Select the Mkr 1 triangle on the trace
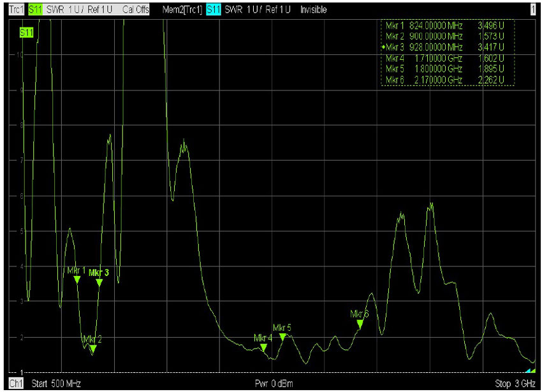This screenshot has width=542, height=392. click(x=77, y=280)
